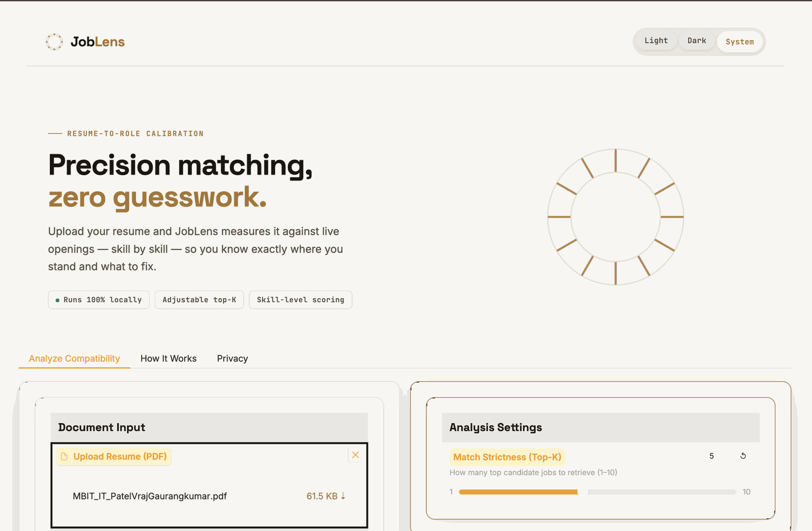Viewport: 812px width, 531px height.
Task: Click the Top-K value field showing 5
Action: (x=712, y=456)
